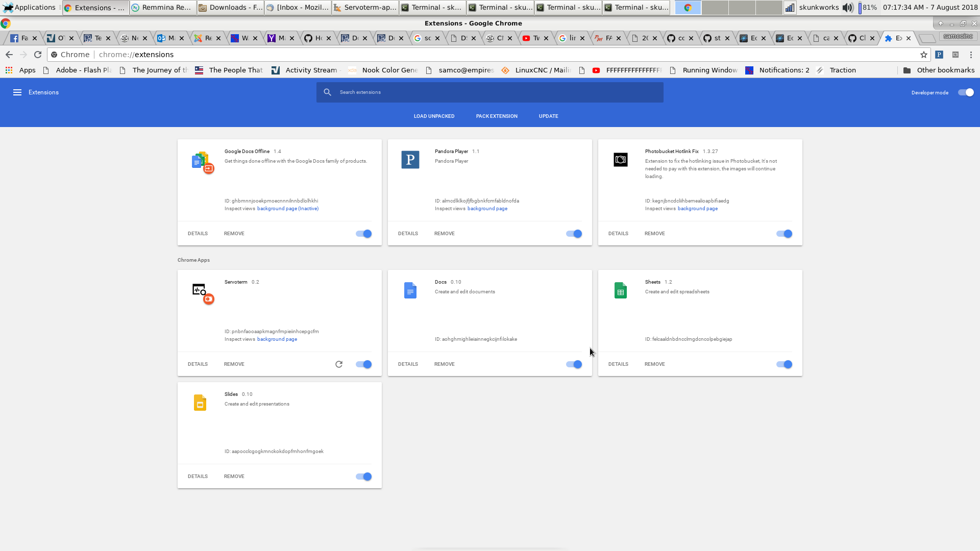
Task: Go back with browser back arrow
Action: 9,55
